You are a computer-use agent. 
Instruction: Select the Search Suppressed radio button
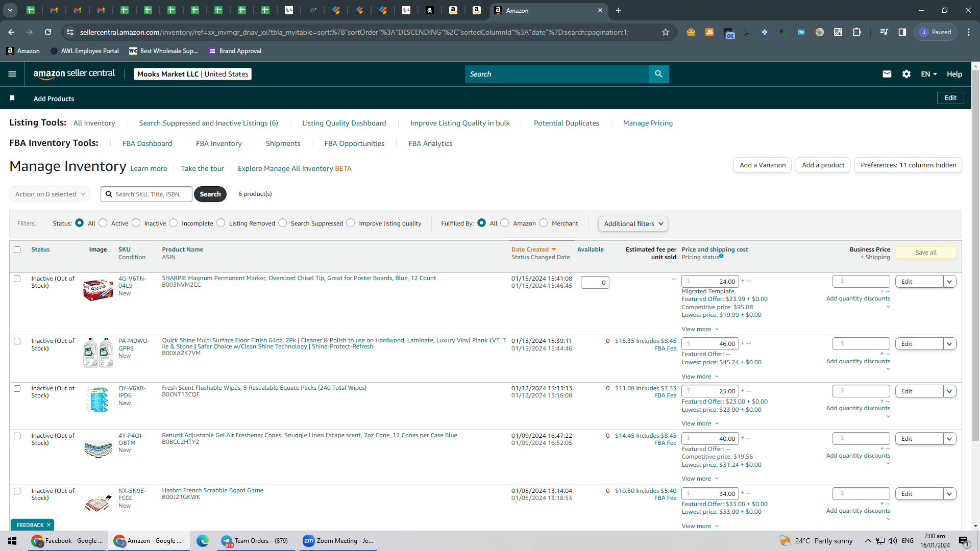[x=283, y=223]
